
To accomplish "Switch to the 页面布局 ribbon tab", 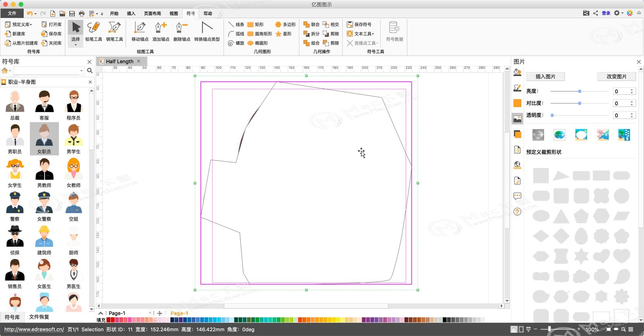I will pyautogui.click(x=152, y=13).
